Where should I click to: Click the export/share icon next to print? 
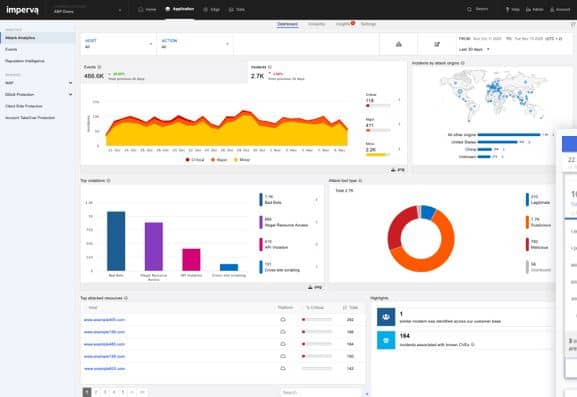pyautogui.click(x=437, y=44)
